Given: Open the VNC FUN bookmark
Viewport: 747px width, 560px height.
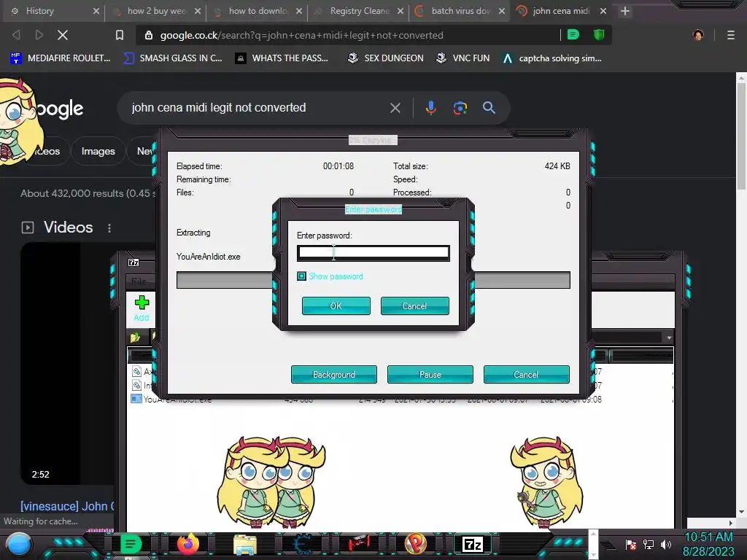Looking at the screenshot, I should coord(463,58).
